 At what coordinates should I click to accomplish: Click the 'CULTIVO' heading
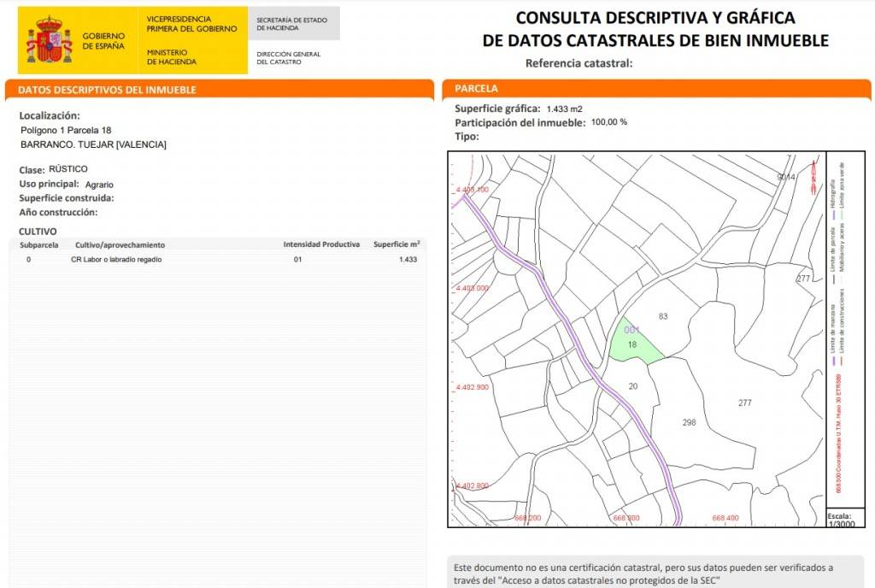coord(38,232)
